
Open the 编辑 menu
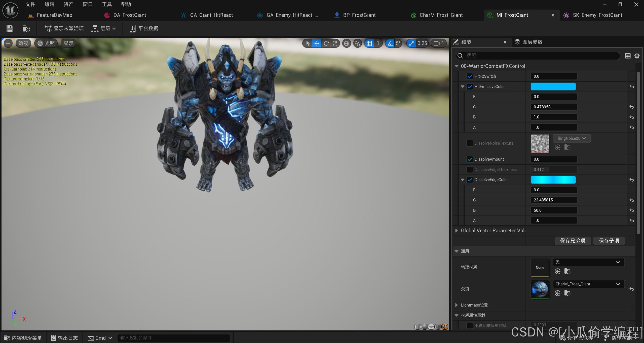(49, 4)
